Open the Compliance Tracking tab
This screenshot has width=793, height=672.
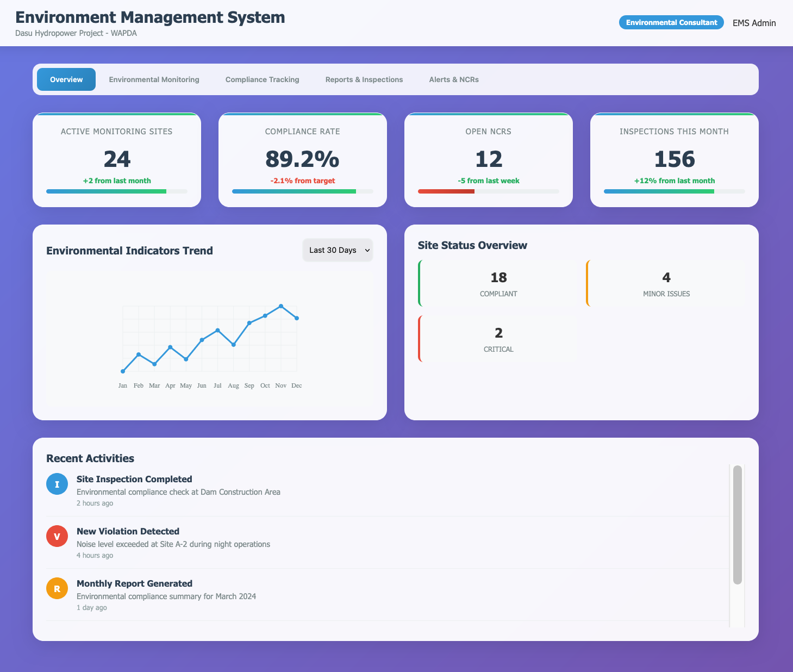pyautogui.click(x=262, y=79)
